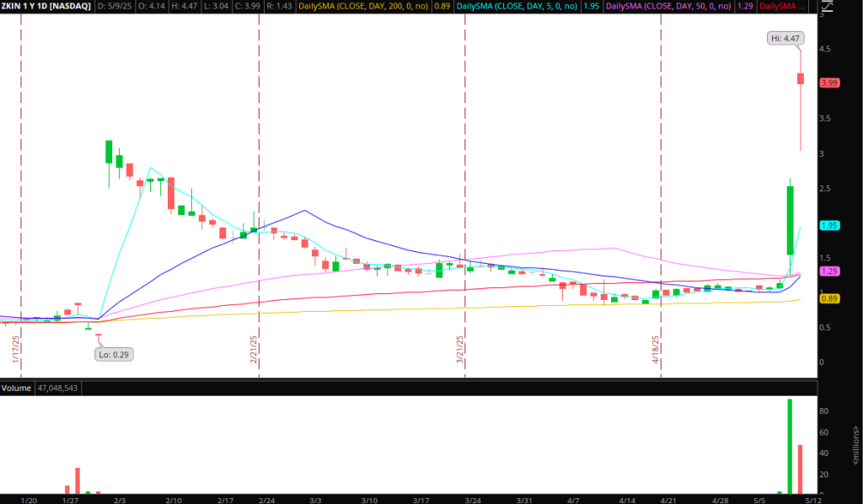Click the 40 volume axis label
The width and height of the screenshot is (863, 504).
coord(824,453)
